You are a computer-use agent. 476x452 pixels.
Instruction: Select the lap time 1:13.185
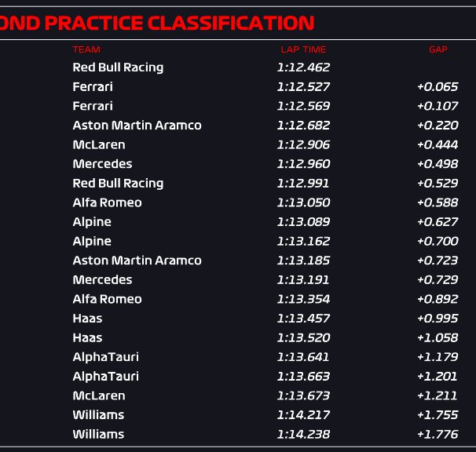coord(303,261)
